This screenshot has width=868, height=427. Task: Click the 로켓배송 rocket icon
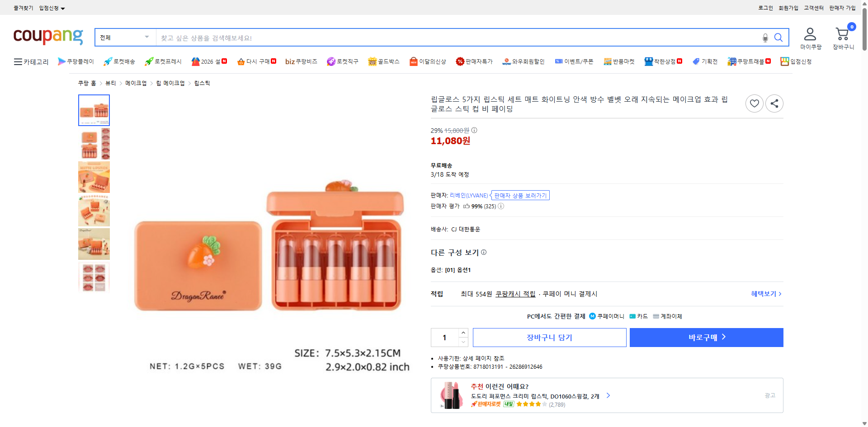[107, 61]
